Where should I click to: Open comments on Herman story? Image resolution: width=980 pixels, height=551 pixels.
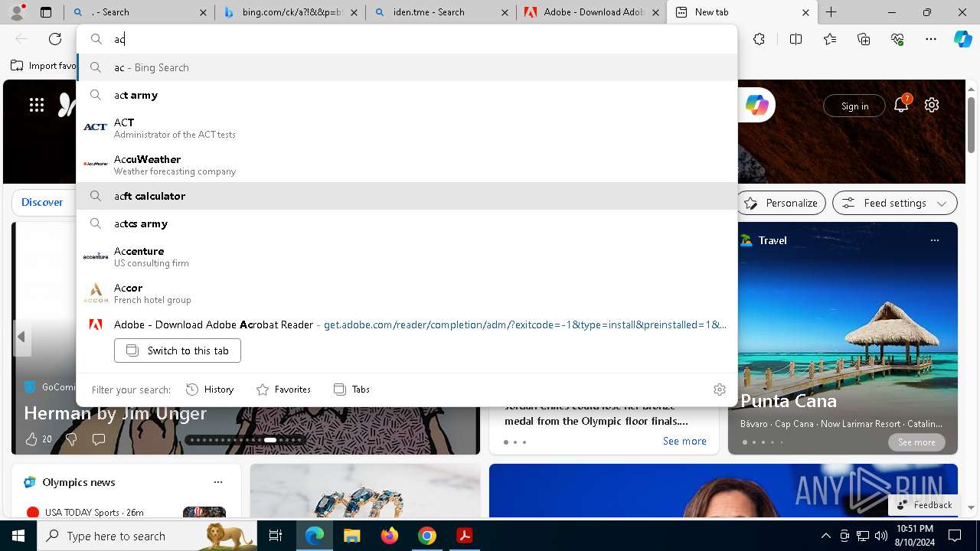click(99, 439)
